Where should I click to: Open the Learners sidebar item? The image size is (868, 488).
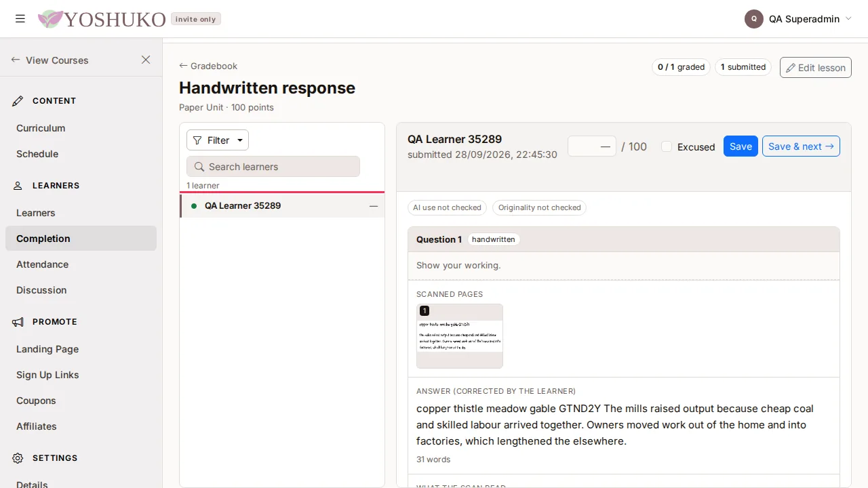(x=36, y=213)
